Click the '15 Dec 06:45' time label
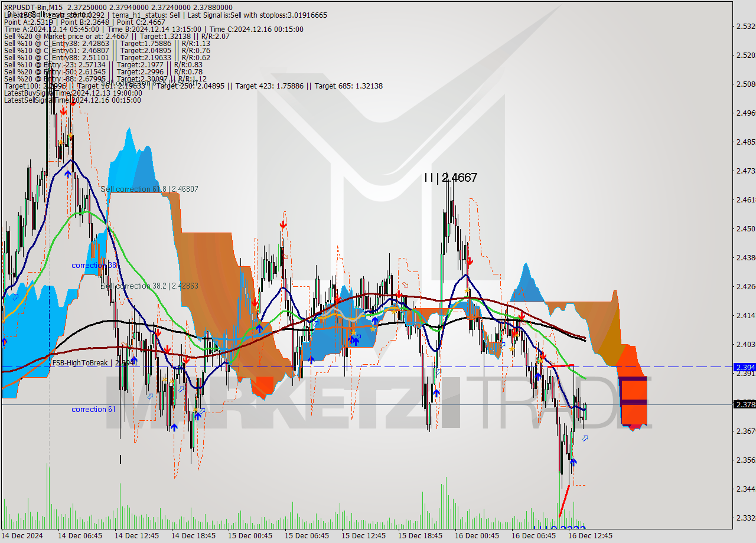The image size is (756, 543). pos(307,536)
